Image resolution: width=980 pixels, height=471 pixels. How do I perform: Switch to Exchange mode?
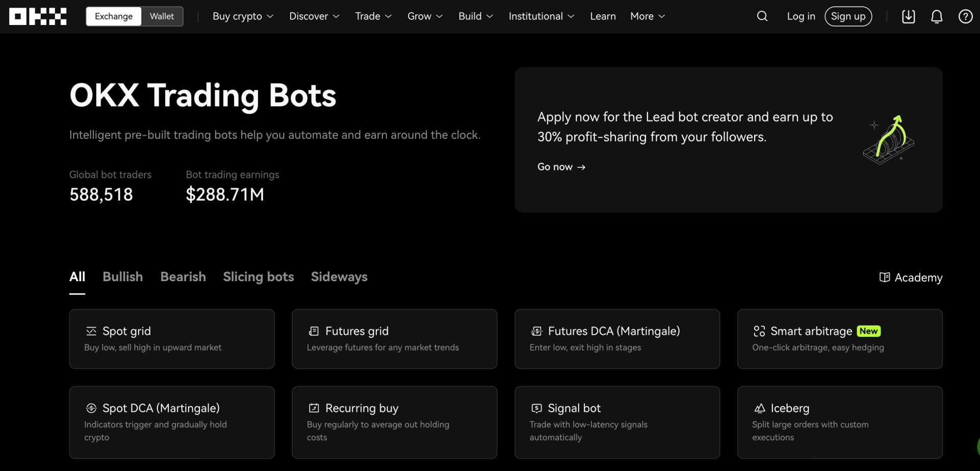click(x=114, y=16)
